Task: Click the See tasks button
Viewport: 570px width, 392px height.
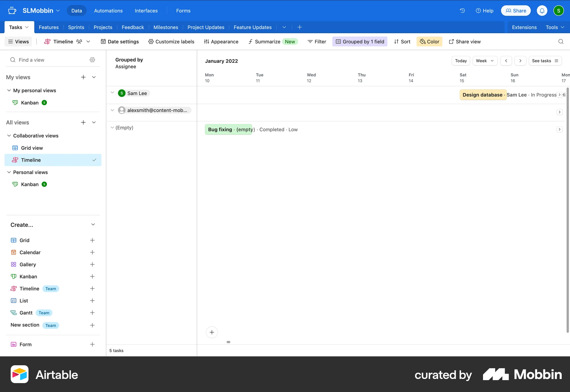Action: (x=545, y=61)
